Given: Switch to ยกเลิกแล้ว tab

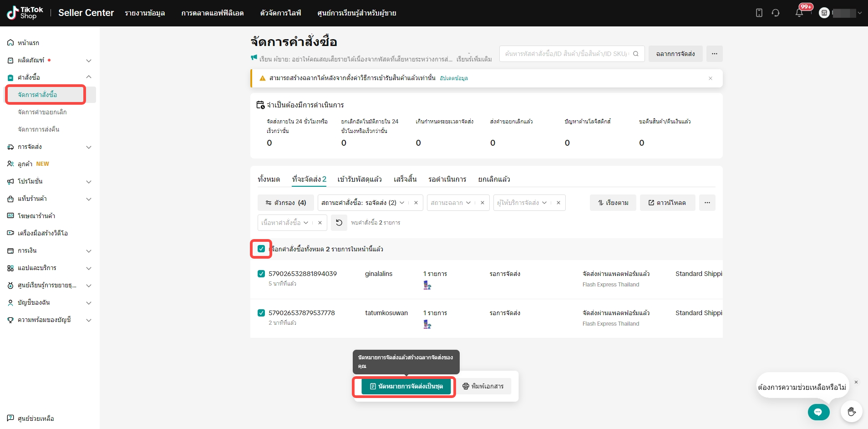Looking at the screenshot, I should tap(494, 179).
